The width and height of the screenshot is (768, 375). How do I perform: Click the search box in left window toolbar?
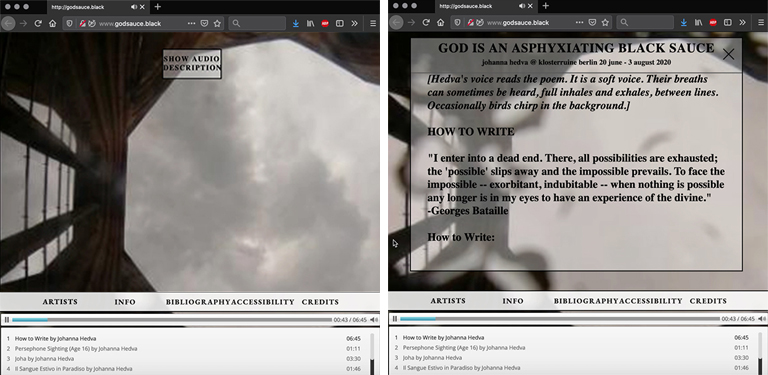coord(257,23)
